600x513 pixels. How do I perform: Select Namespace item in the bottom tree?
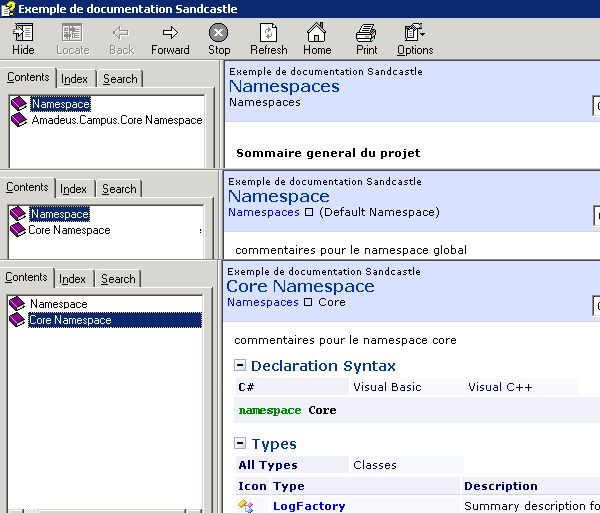[x=59, y=304]
